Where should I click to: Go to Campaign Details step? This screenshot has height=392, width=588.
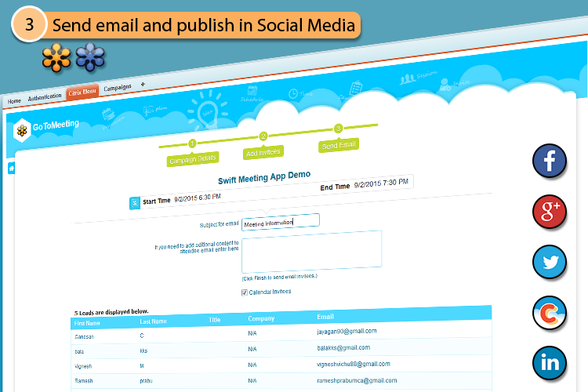click(x=193, y=159)
